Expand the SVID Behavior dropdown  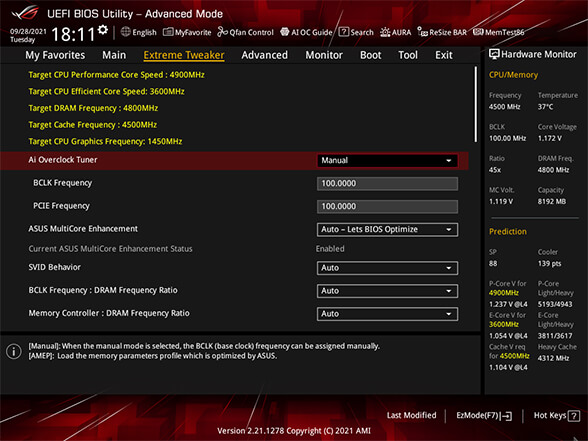coord(387,268)
